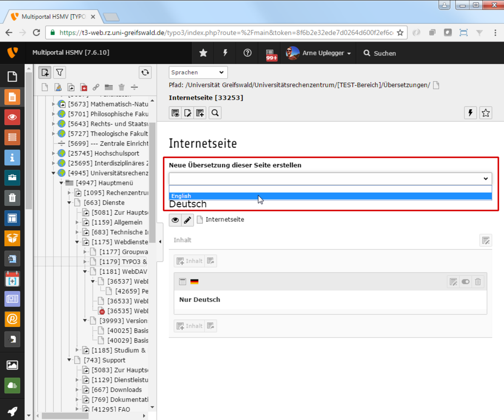Viewport: 504px width, 420px height.
Task: Click the pencil edit icon beside Internetseite
Action: tap(188, 220)
